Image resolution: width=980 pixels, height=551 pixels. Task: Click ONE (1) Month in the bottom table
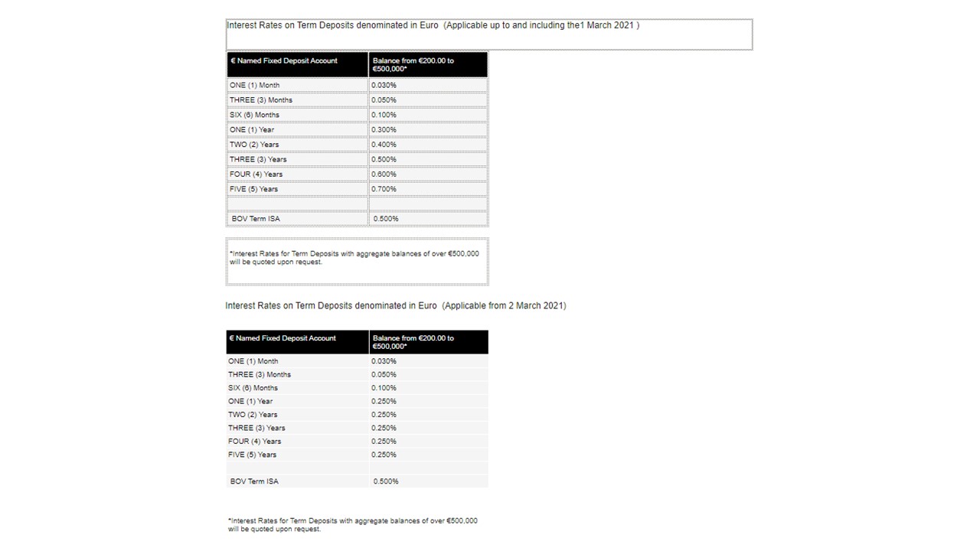[x=253, y=361]
